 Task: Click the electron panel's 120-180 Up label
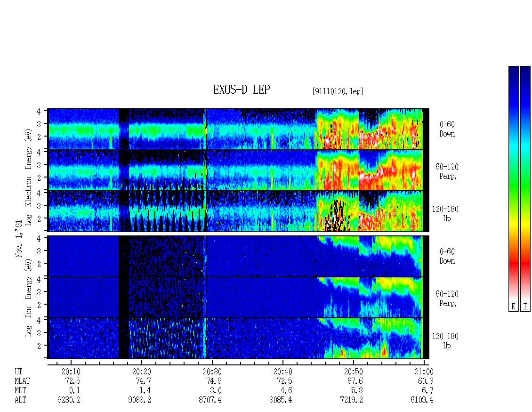[x=445, y=213]
